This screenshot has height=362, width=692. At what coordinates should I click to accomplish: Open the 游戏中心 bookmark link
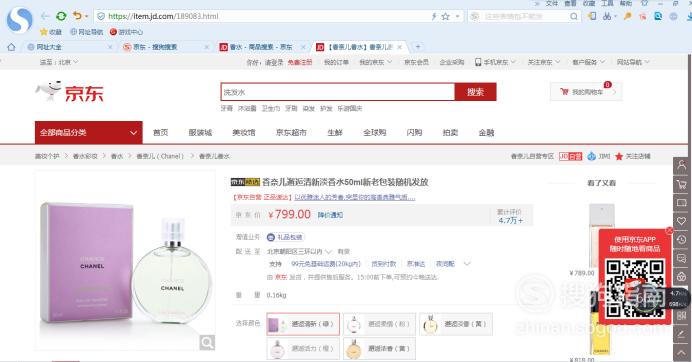point(126,32)
